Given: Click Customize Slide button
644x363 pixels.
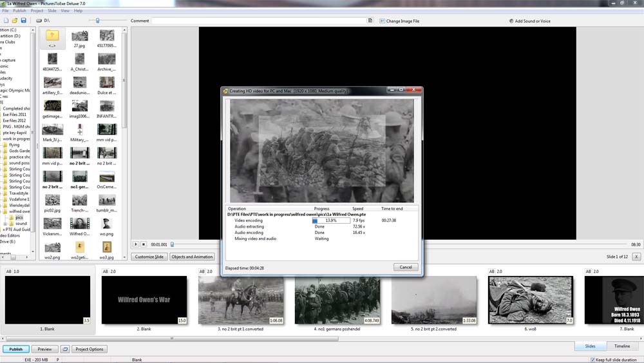Looking at the screenshot, I should click(149, 257).
